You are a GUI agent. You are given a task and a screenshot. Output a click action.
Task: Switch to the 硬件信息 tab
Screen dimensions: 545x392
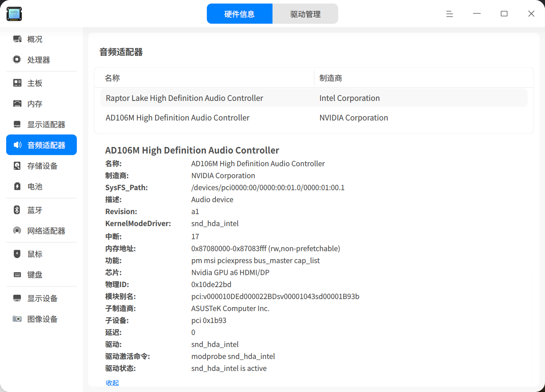pyautogui.click(x=239, y=14)
